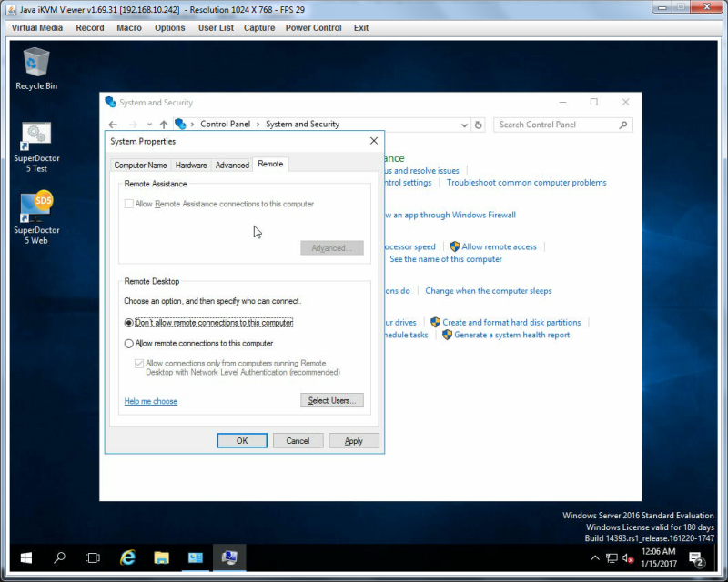Select Allow remote connections to this computer
The height and width of the screenshot is (582, 728).
(x=128, y=344)
